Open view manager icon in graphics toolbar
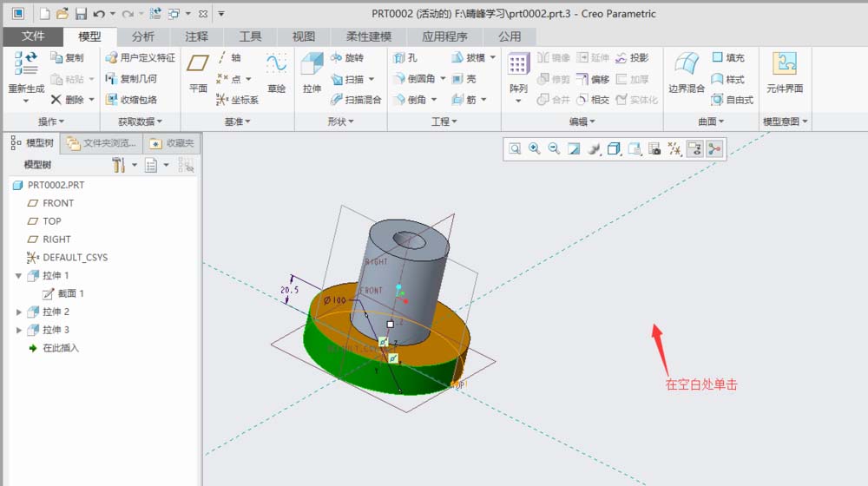Viewport: 868px width, 486px height. 654,148
